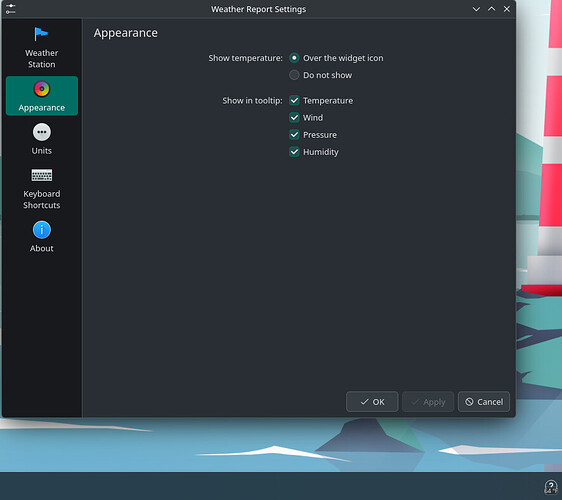Uncheck the Temperature tooltip checkbox

coord(294,100)
